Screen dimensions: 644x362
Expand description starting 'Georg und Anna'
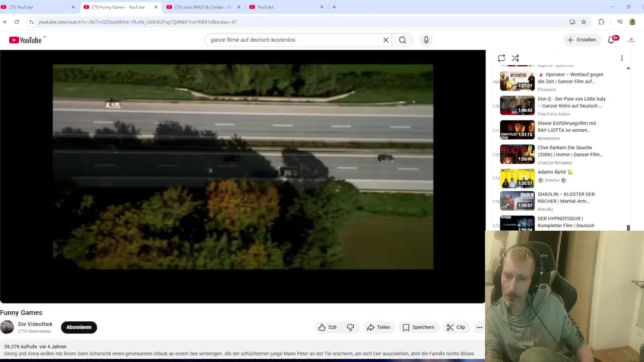point(239,353)
